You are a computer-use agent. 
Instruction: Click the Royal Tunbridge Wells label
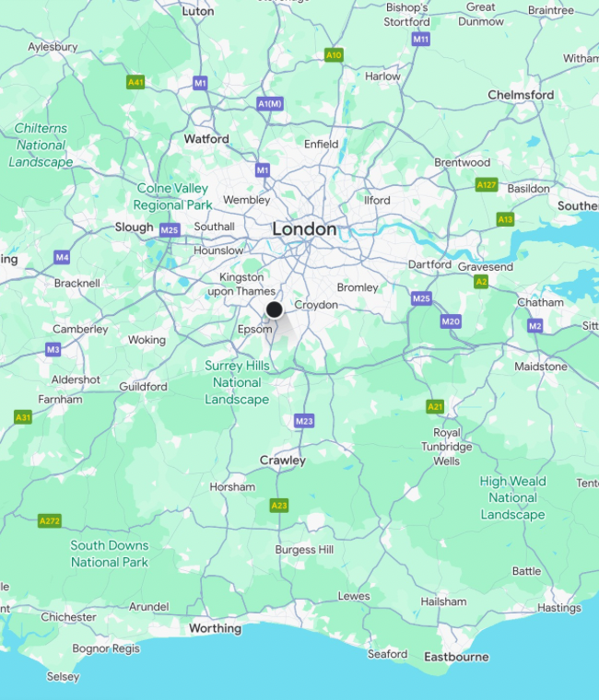point(446,447)
